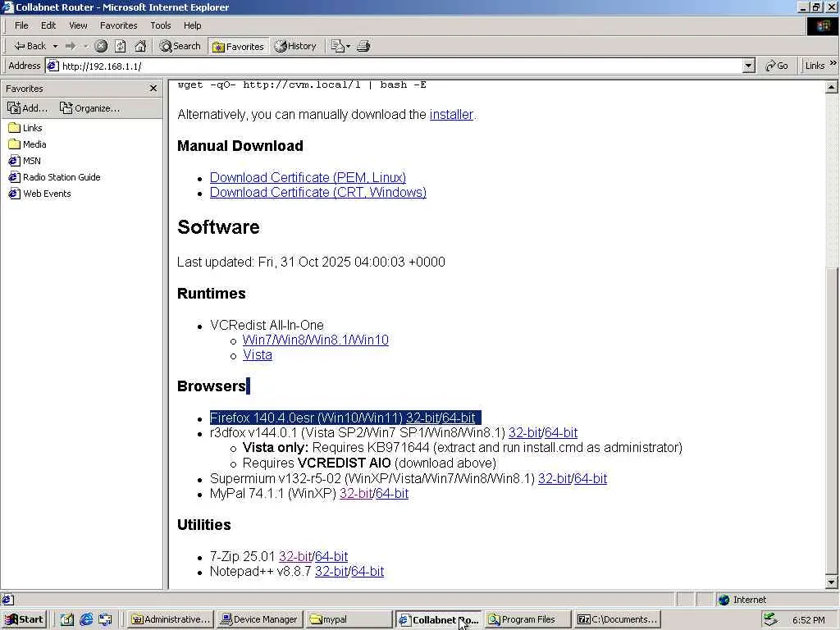This screenshot has height=630, width=840.
Task: Download r3dfox v144.0.1 64-bit
Action: pyautogui.click(x=561, y=433)
